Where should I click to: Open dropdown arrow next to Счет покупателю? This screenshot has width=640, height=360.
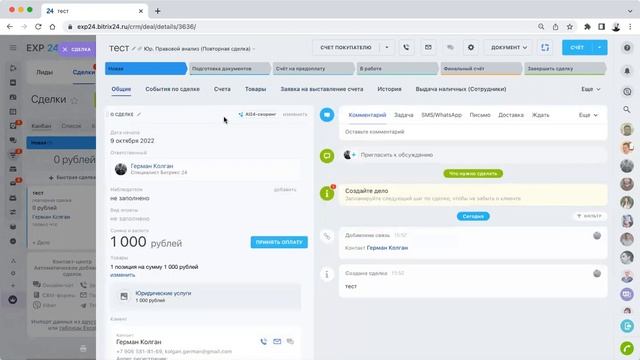click(x=387, y=47)
